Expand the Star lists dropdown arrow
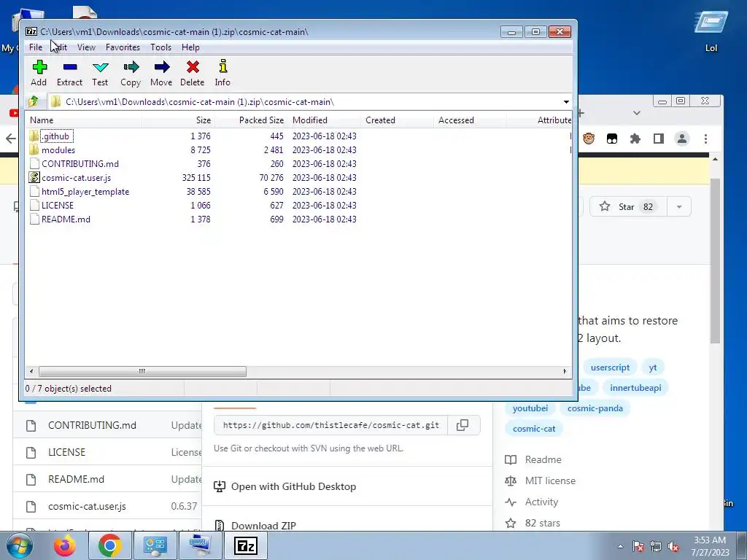This screenshot has width=747, height=560. (x=679, y=206)
